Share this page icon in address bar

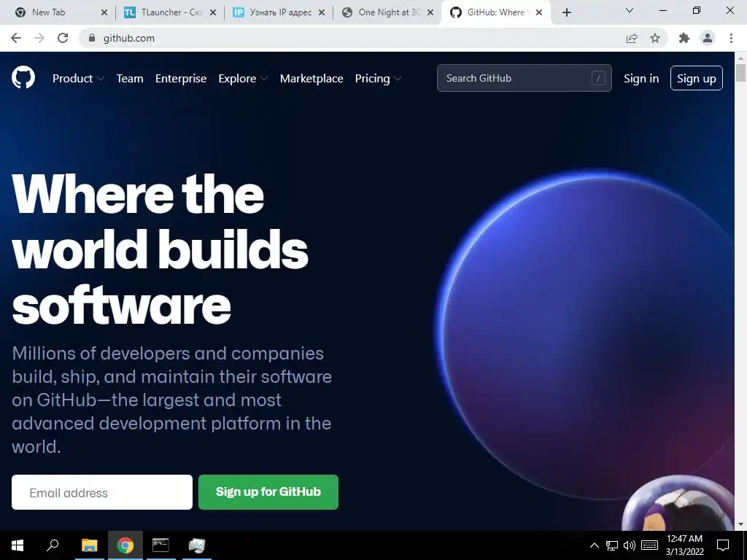(x=632, y=38)
